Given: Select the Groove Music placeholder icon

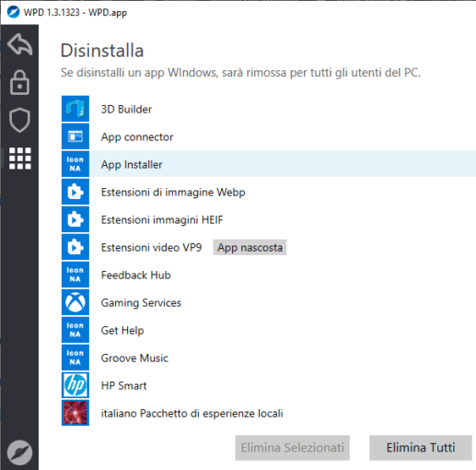Looking at the screenshot, I should coord(75,358).
